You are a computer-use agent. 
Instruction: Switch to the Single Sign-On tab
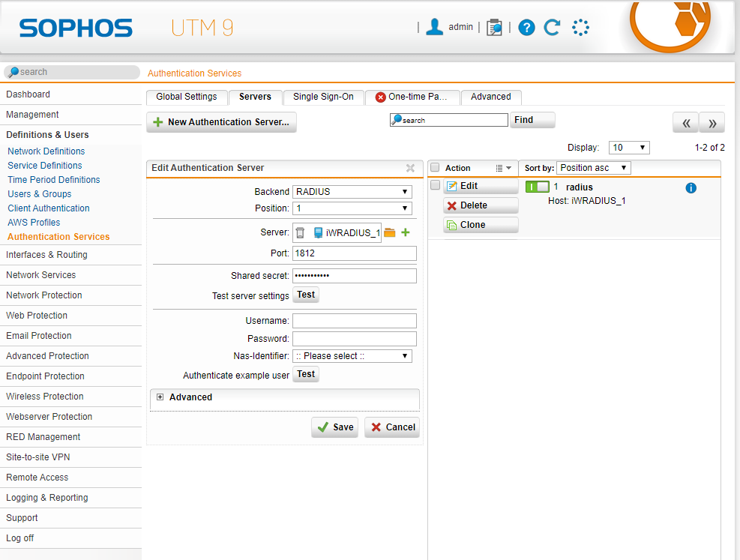(323, 97)
